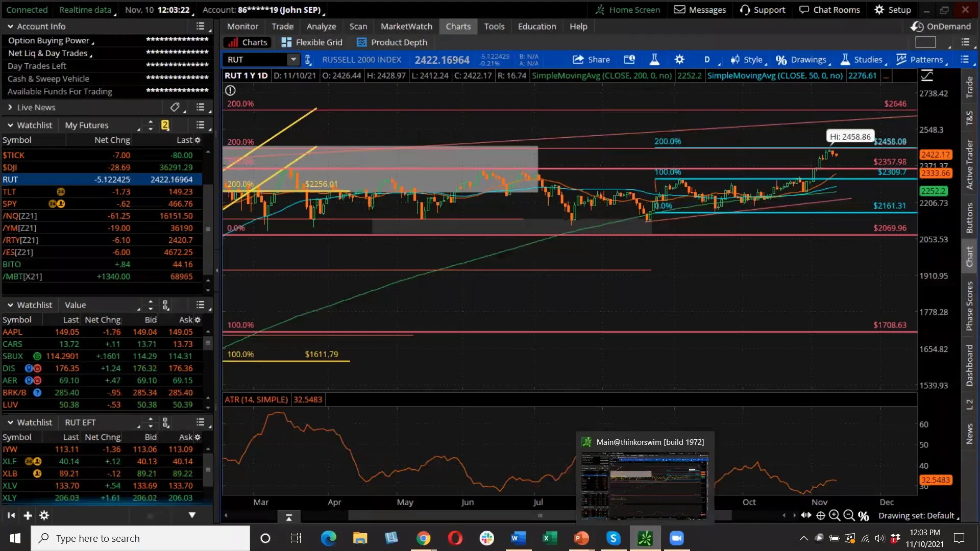Open the Setup gear menu
The image size is (980, 551).
[x=892, y=10]
